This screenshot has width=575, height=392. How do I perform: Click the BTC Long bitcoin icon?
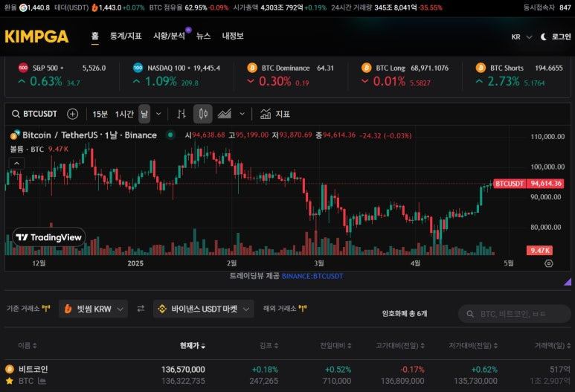[x=366, y=68]
